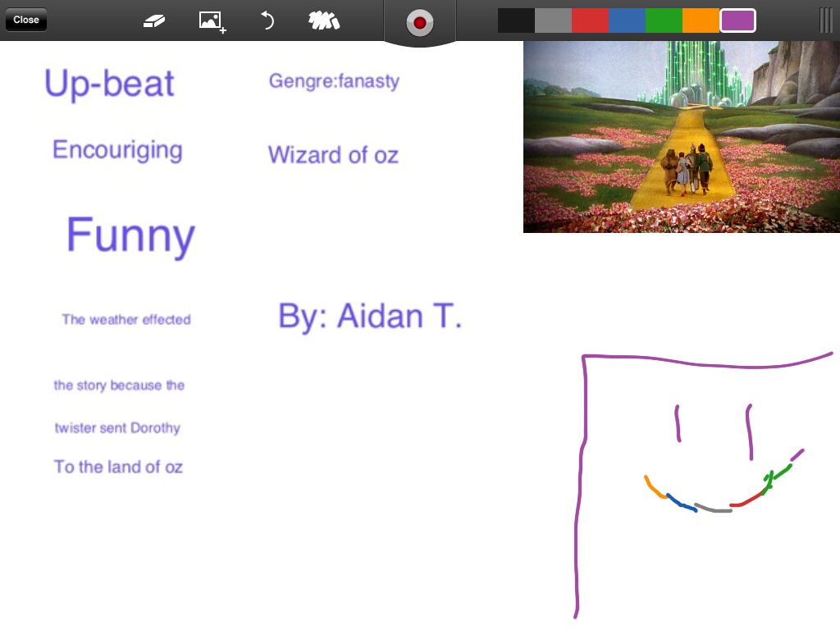Image resolution: width=840 pixels, height=630 pixels.
Task: Start recording with the red record button
Action: coord(419,23)
